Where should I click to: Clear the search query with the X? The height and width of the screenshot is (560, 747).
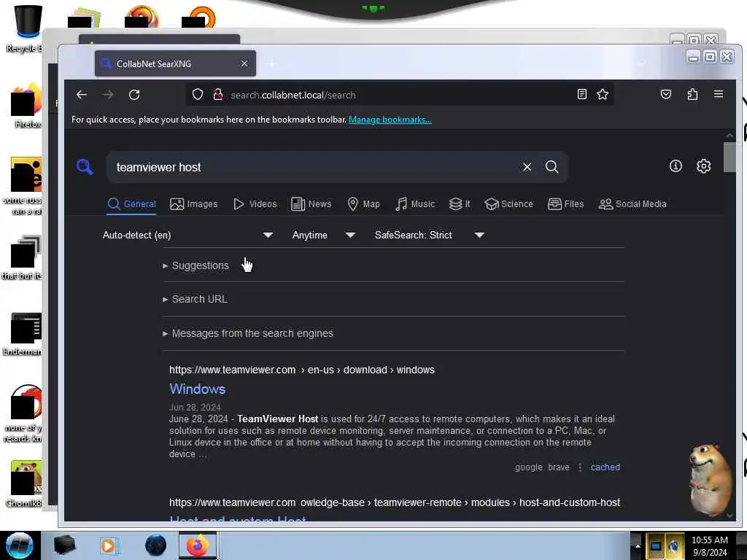[527, 167]
